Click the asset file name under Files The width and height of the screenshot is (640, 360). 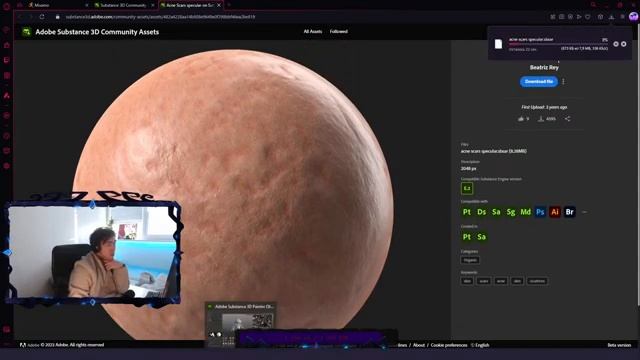coord(493,151)
